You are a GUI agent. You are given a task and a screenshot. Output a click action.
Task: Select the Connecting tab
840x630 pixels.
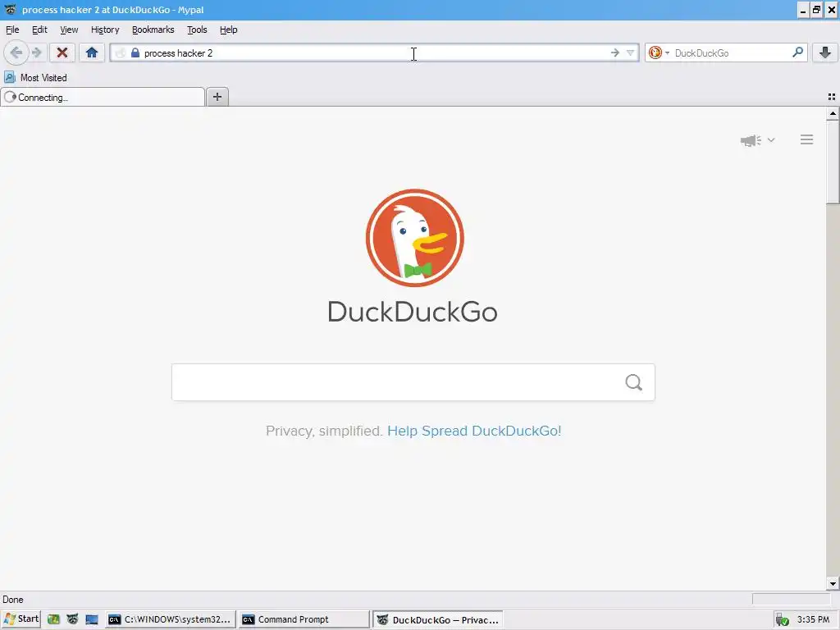103,97
